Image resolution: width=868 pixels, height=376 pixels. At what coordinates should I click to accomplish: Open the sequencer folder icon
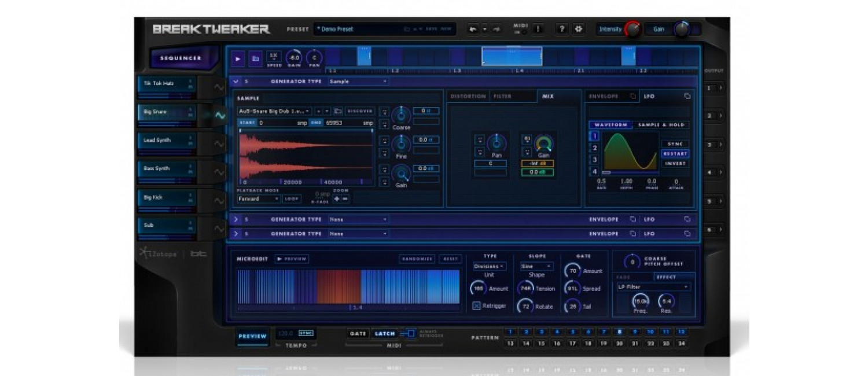[255, 58]
